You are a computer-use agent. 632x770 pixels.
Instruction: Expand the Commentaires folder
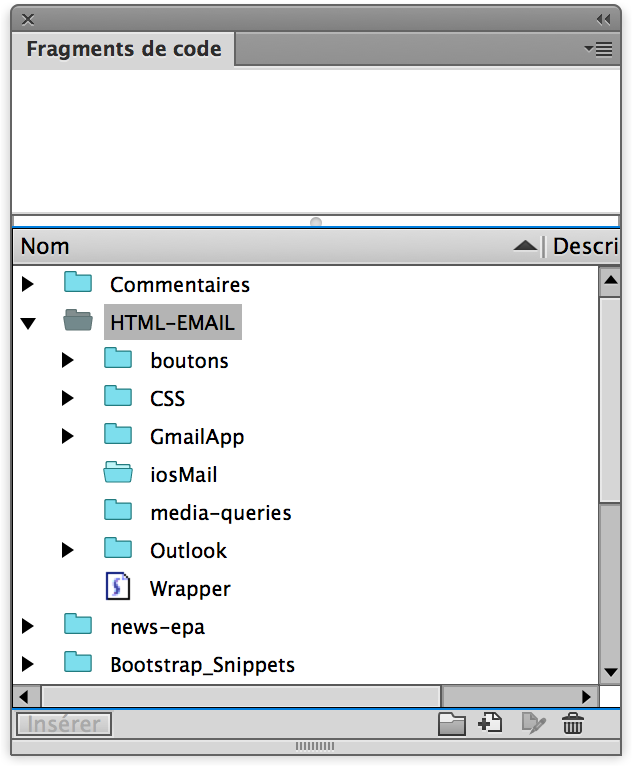click(x=28, y=285)
